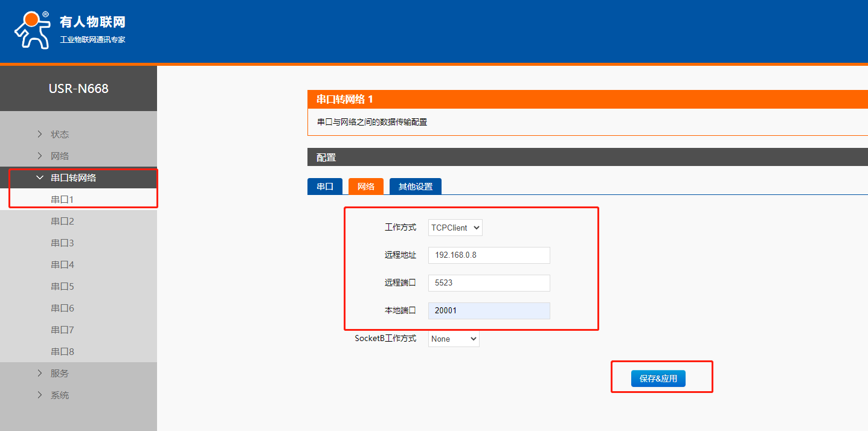Viewport: 868px width, 431px height.
Task: Go to 串口4 settings
Action: tap(62, 264)
